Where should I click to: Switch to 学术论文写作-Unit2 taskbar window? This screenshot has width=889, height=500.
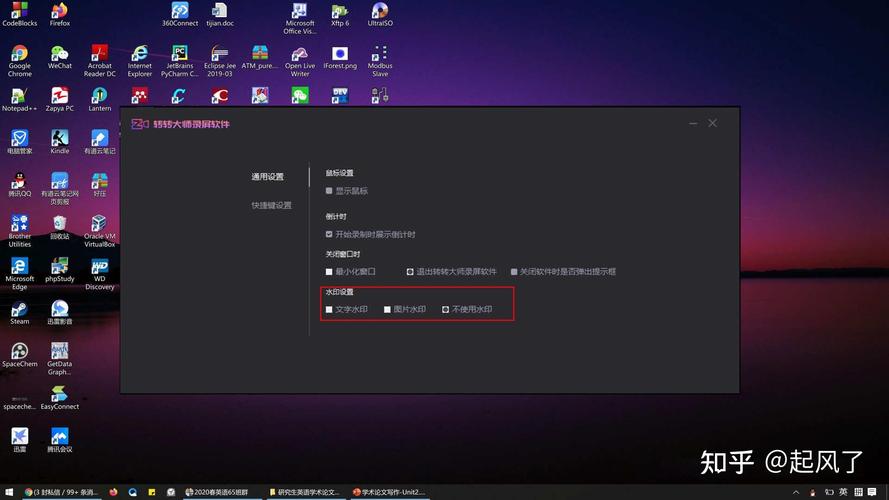tap(389, 492)
